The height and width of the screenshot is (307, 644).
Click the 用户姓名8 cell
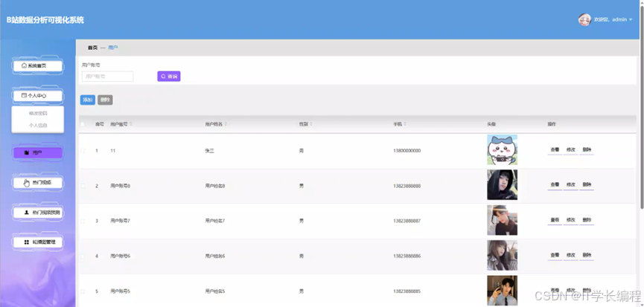(x=215, y=186)
